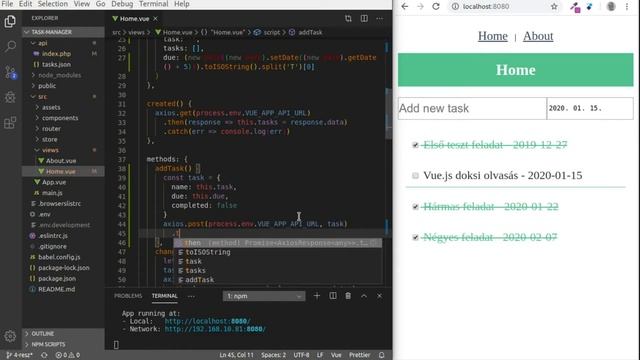This screenshot has height=360, width=640.
Task: Collapse the views folder
Action: coord(63,150)
